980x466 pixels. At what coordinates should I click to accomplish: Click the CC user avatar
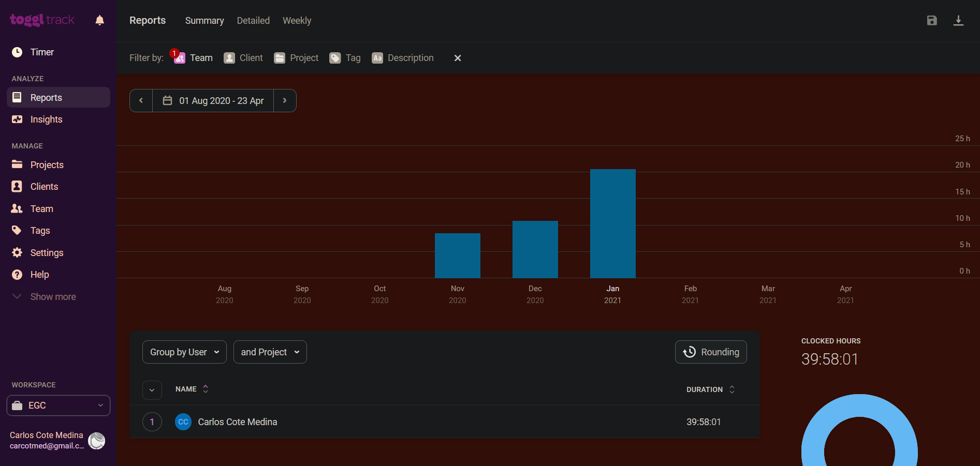point(183,422)
